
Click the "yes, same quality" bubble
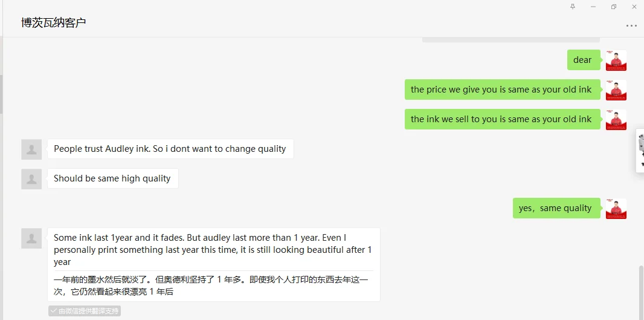point(556,208)
